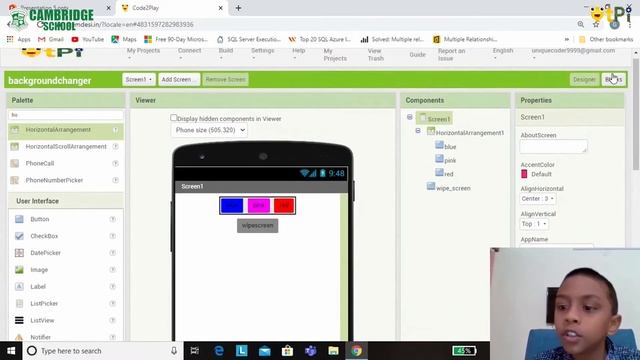Bookmark this page with star icon

(x=596, y=24)
